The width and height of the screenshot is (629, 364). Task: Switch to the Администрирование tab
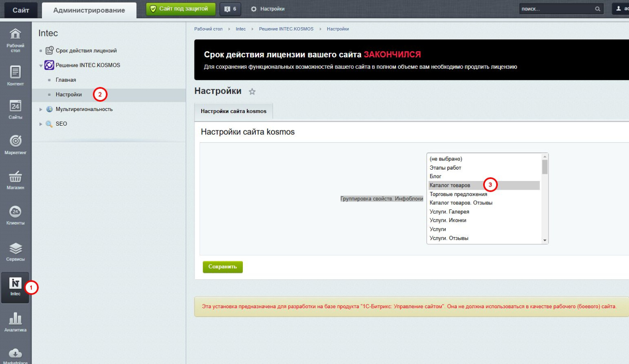point(89,10)
